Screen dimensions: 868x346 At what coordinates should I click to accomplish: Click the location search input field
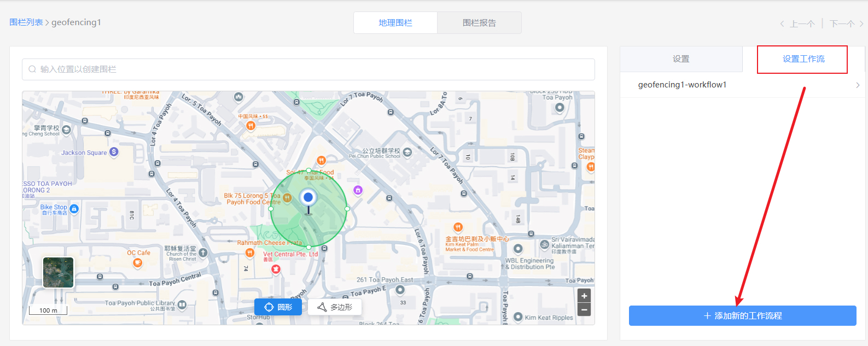(x=308, y=69)
